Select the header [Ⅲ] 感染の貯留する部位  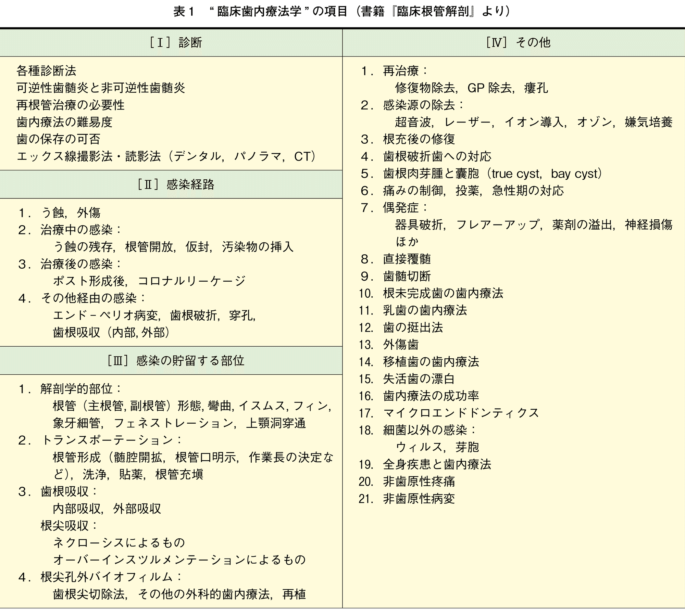click(x=176, y=361)
